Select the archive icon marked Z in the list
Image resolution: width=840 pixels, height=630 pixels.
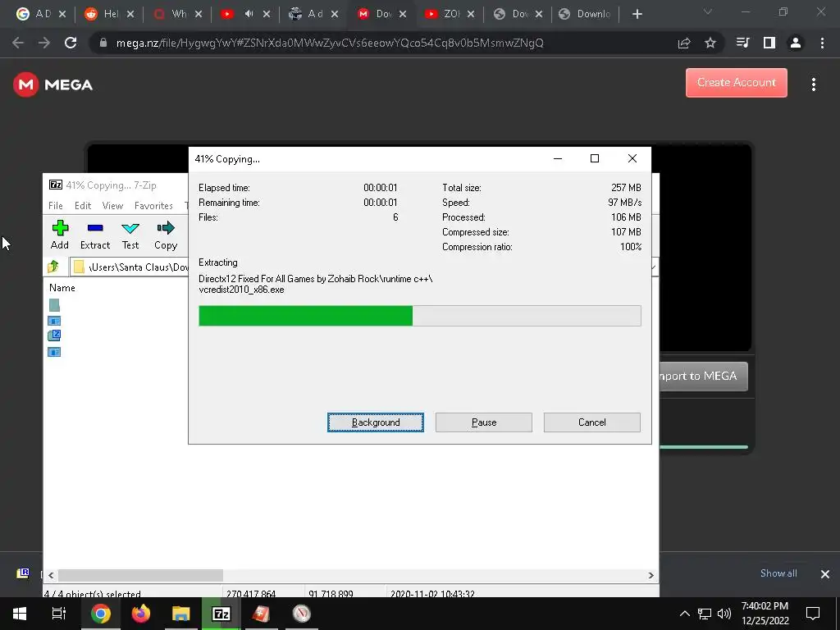coord(54,336)
